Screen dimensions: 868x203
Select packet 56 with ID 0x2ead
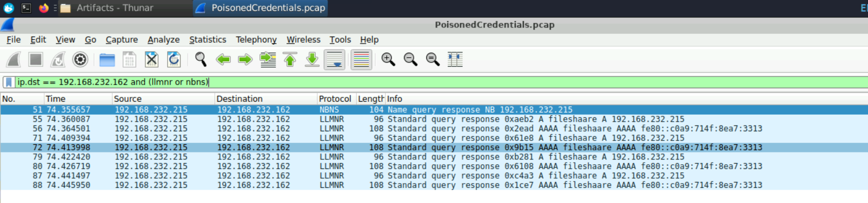click(434, 128)
